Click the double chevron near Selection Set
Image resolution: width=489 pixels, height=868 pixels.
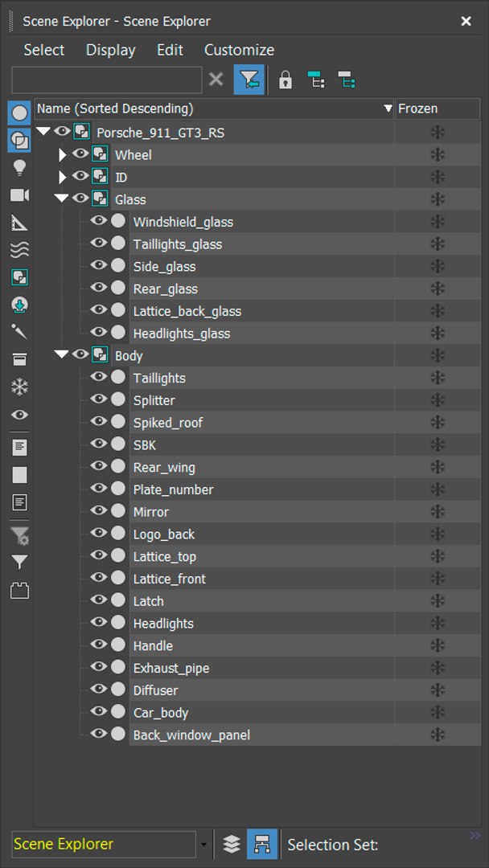(475, 835)
